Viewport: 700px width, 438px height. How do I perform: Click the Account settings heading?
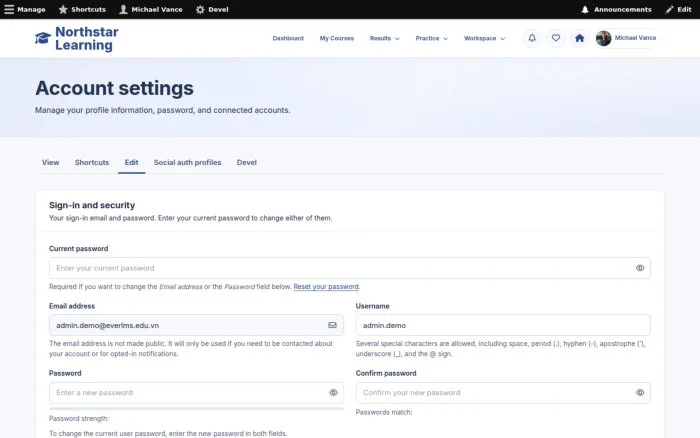114,88
